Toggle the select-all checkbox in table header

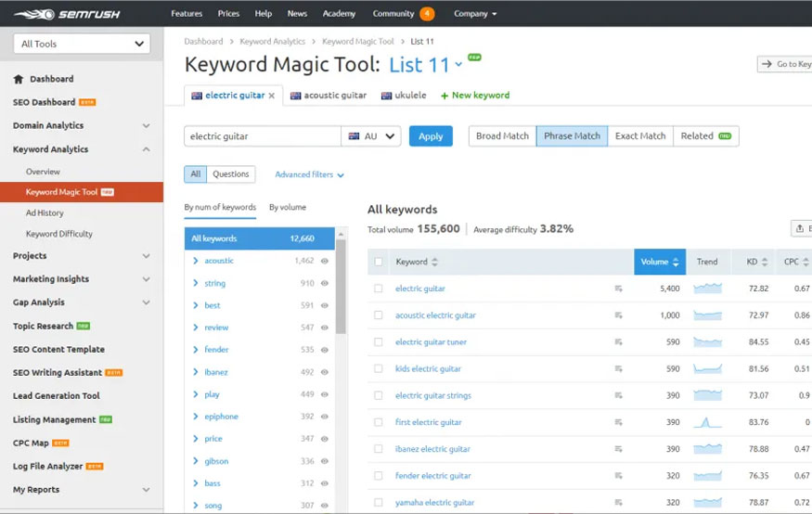point(379,262)
